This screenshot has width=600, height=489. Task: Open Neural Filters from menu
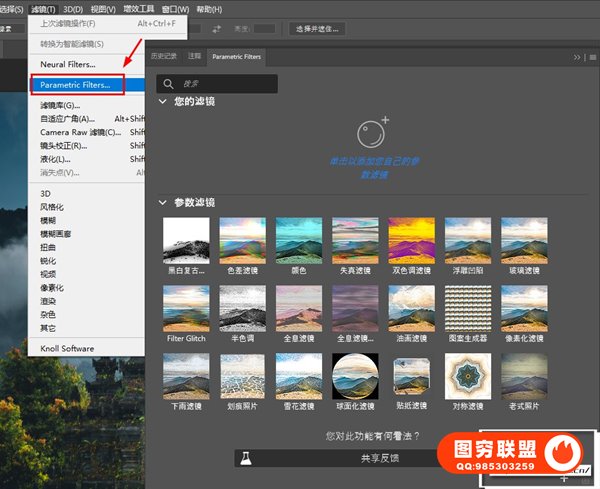[68, 65]
